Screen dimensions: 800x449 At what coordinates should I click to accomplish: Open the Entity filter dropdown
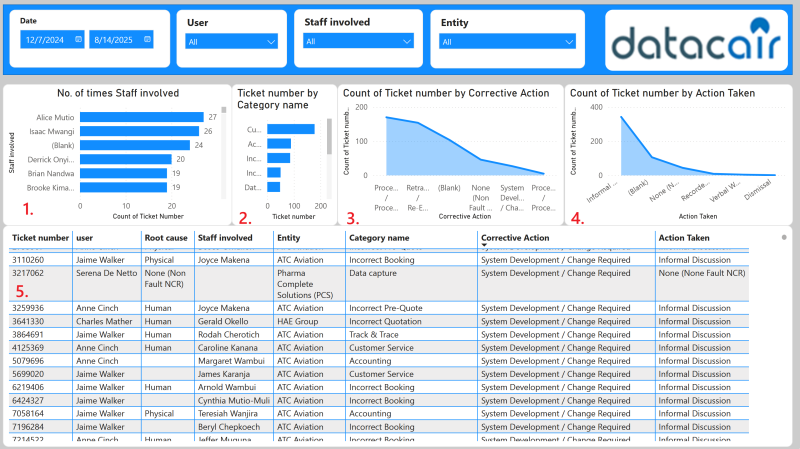pyautogui.click(x=508, y=41)
